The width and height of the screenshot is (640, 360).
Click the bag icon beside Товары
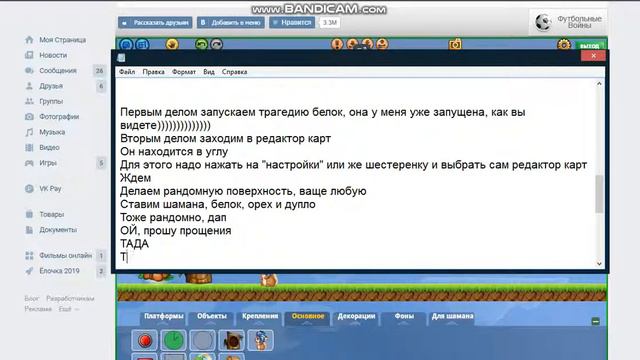point(29,214)
